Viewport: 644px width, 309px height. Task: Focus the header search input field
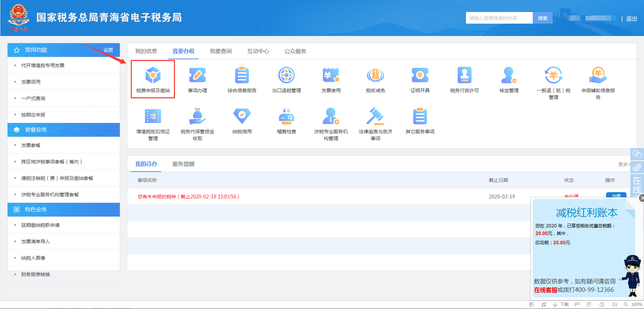(x=499, y=18)
